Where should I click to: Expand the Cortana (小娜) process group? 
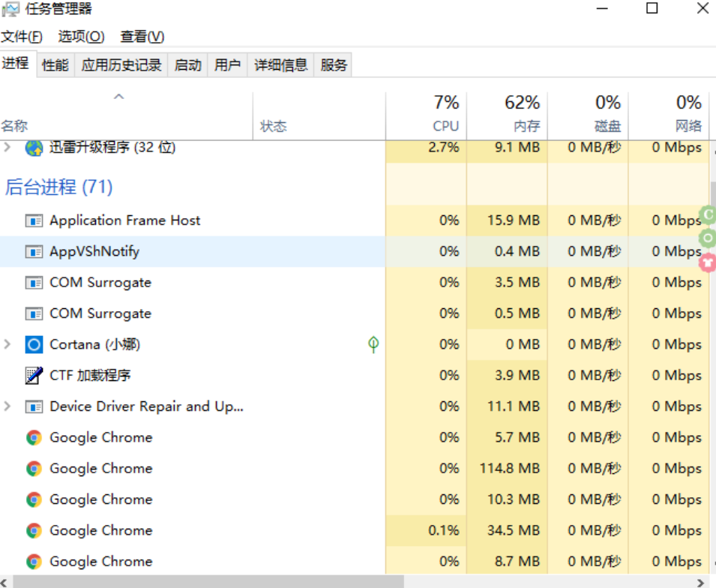tap(7, 344)
